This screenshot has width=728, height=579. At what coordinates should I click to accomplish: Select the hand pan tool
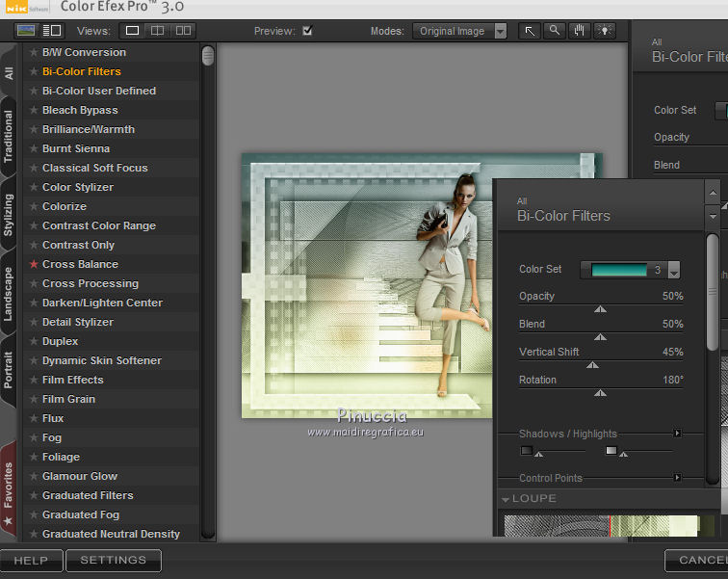580,31
